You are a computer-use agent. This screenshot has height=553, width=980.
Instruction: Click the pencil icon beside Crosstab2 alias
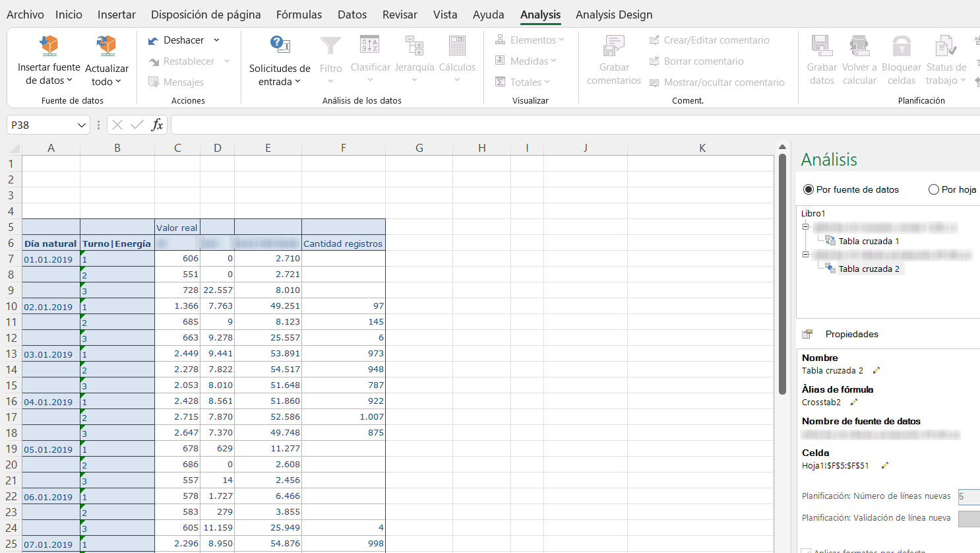(x=854, y=403)
